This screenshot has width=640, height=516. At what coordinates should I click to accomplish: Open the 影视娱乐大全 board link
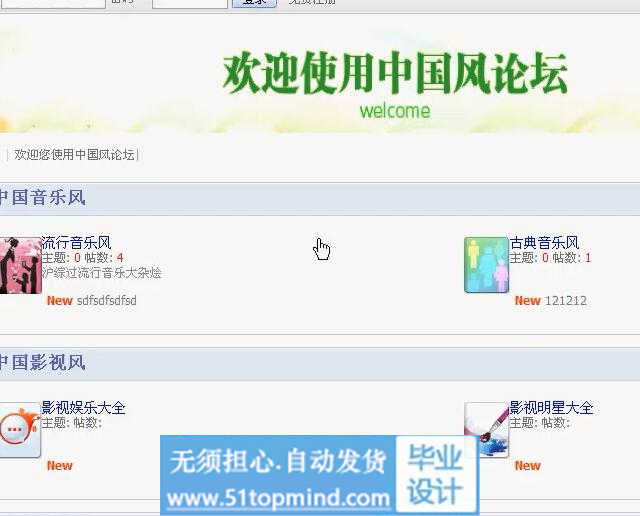point(83,408)
